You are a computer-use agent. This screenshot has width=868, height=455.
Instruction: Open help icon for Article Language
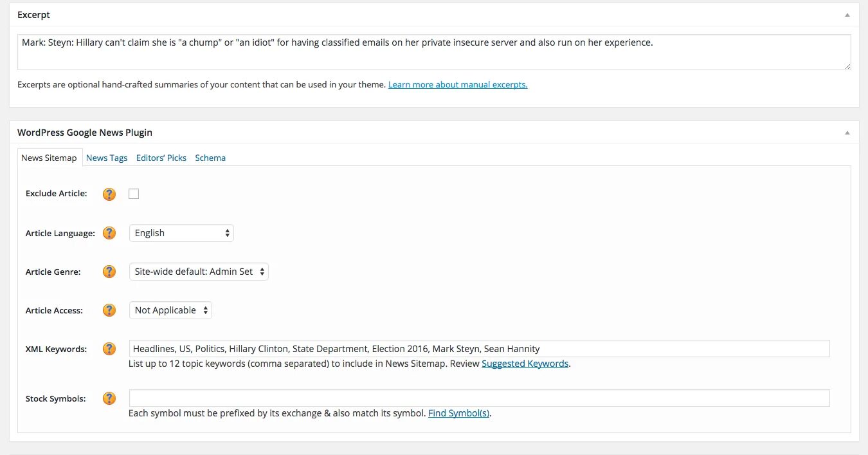109,233
